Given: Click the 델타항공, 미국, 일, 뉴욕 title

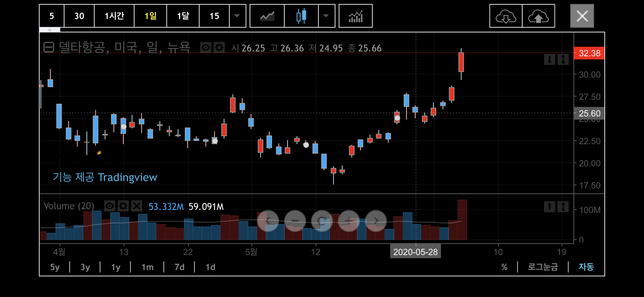Looking at the screenshot, I should point(124,48).
